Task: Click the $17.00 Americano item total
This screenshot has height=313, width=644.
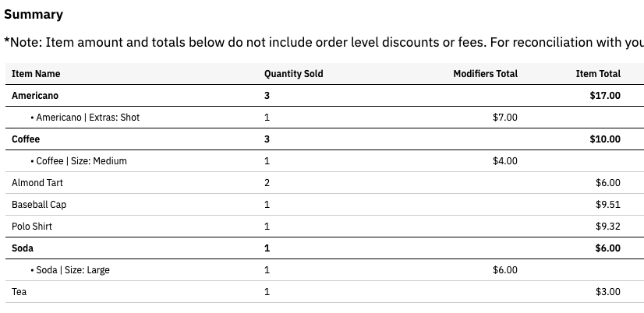Action: (605, 96)
